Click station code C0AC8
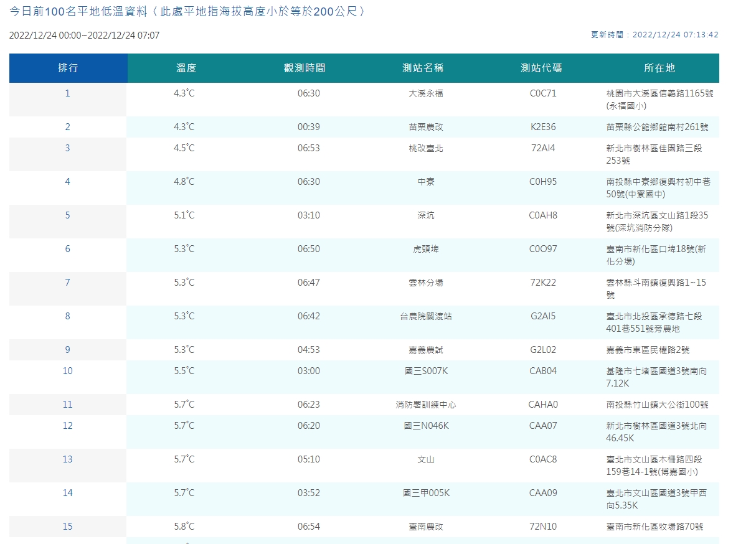The width and height of the screenshot is (756, 544). pos(543,459)
